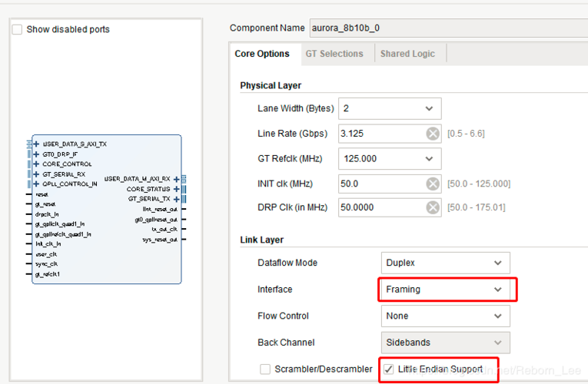Viewport: 588px width, 384px height.
Task: Open the Lane Width dropdown
Action: [428, 108]
